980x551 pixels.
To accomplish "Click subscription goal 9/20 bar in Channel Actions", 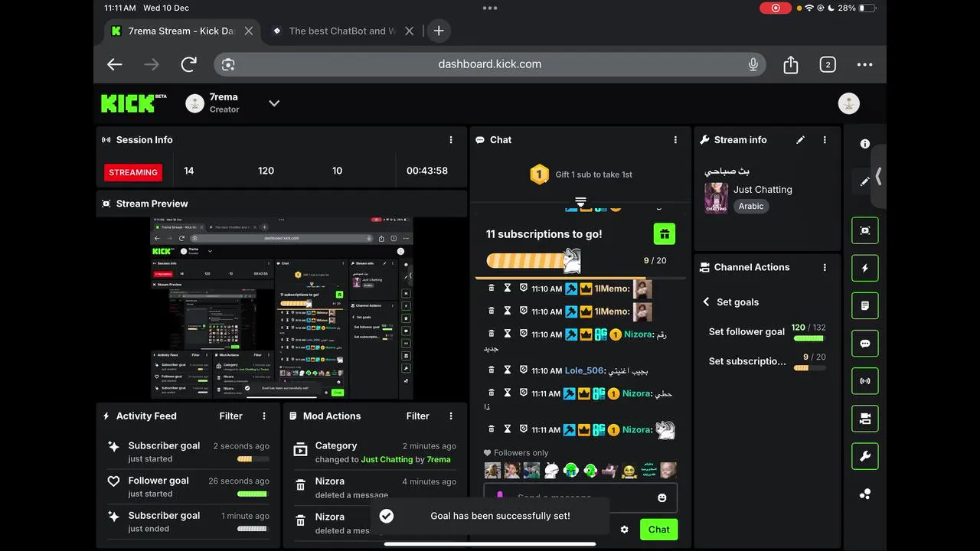I will point(809,368).
